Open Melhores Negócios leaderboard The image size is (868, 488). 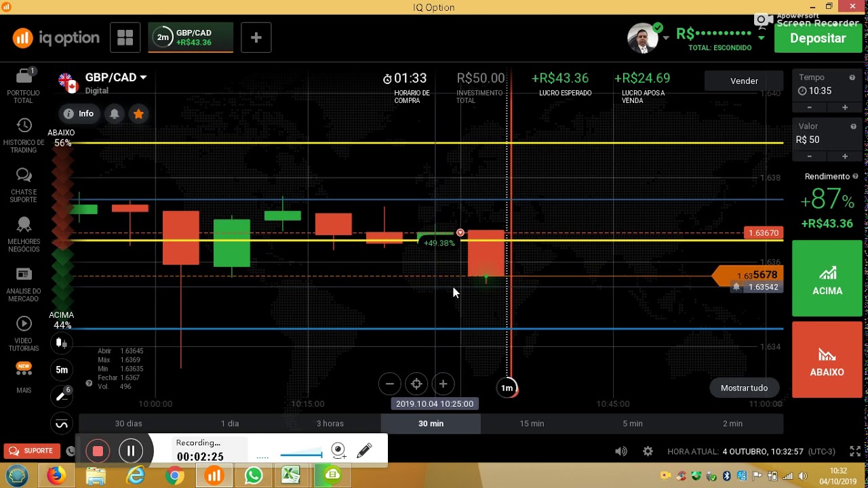pyautogui.click(x=24, y=235)
